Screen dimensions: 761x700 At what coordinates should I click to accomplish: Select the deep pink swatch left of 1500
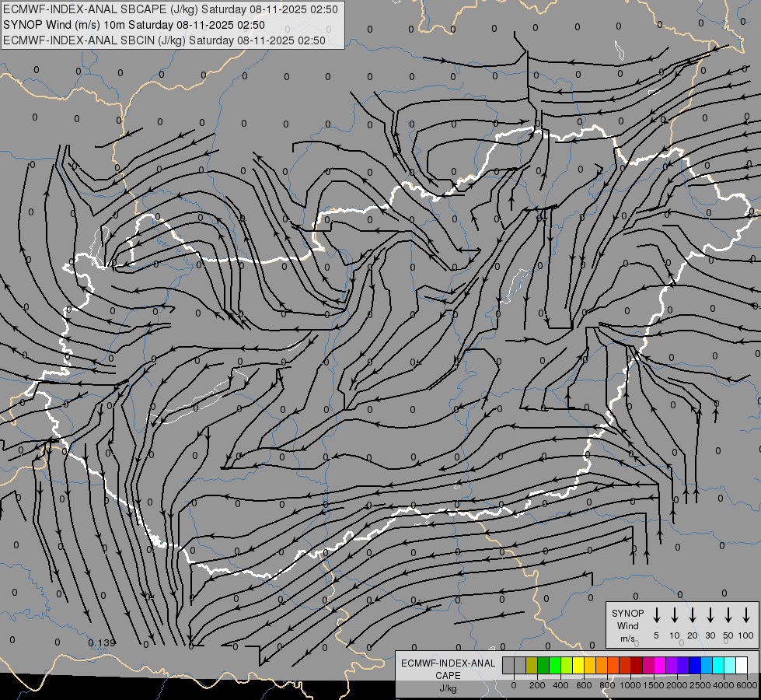pyautogui.click(x=648, y=665)
